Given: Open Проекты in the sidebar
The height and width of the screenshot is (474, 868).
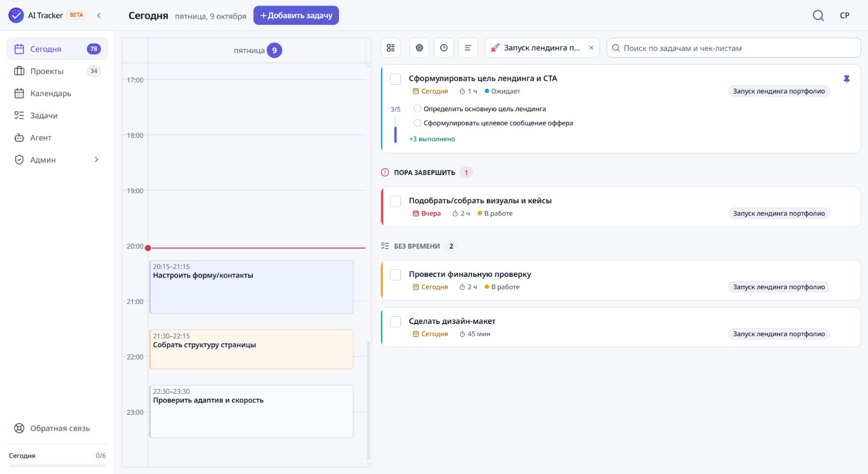Looking at the screenshot, I should click(x=57, y=71).
